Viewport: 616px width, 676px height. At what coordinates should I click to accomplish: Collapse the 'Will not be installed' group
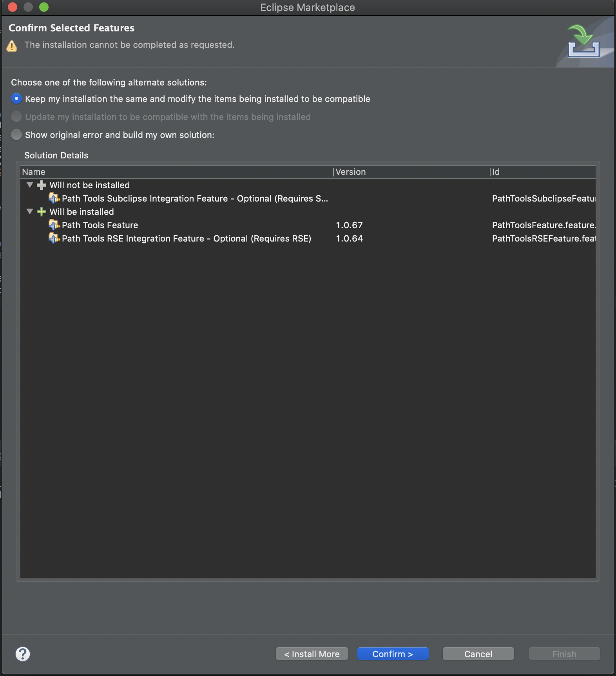(x=29, y=185)
